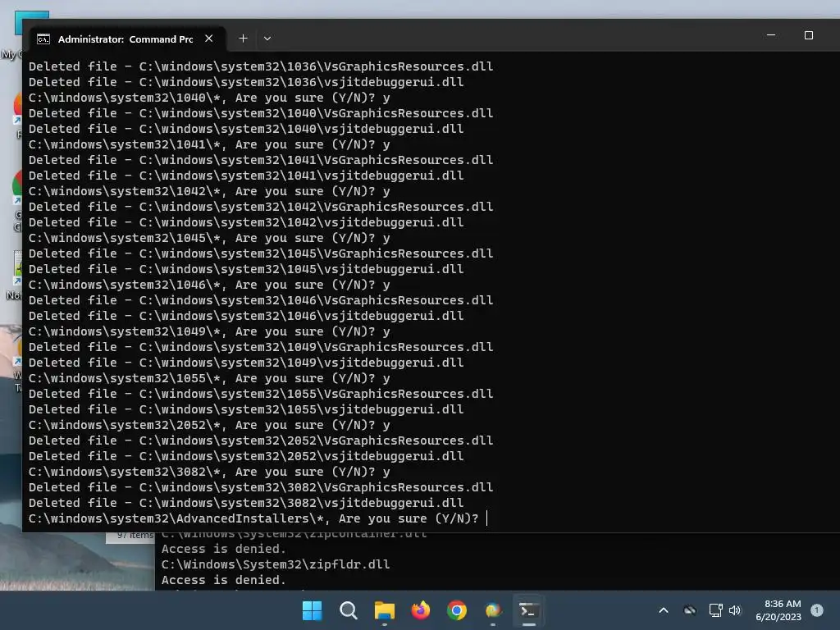Open the notification count badge
Image resolution: width=840 pixels, height=630 pixels.
[x=817, y=610]
